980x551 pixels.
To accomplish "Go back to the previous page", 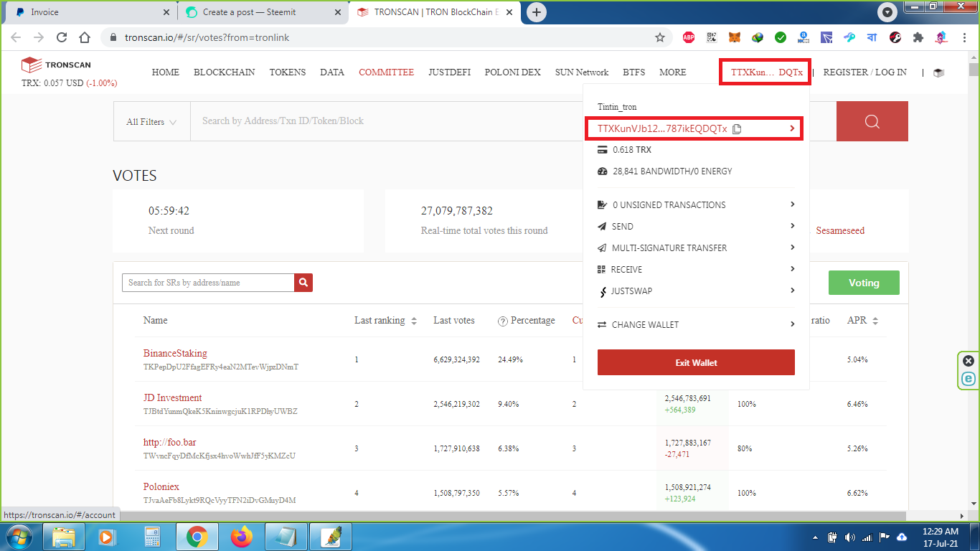I will point(16,37).
